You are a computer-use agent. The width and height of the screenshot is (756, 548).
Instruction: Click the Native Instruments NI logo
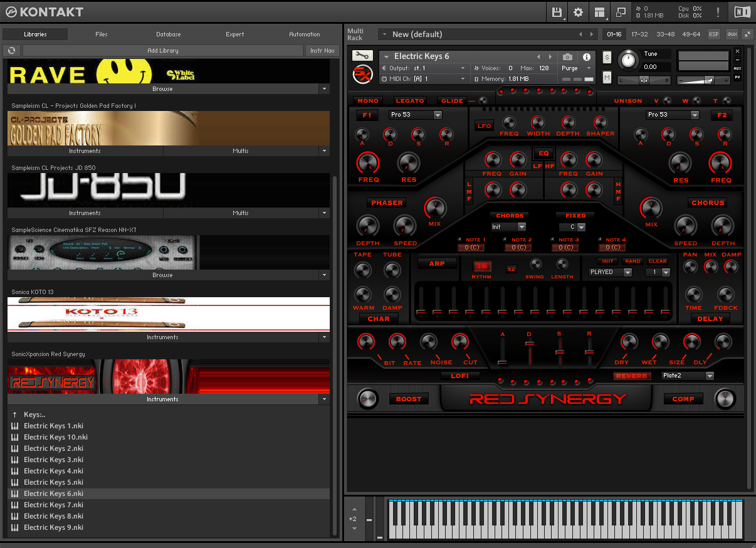(742, 12)
